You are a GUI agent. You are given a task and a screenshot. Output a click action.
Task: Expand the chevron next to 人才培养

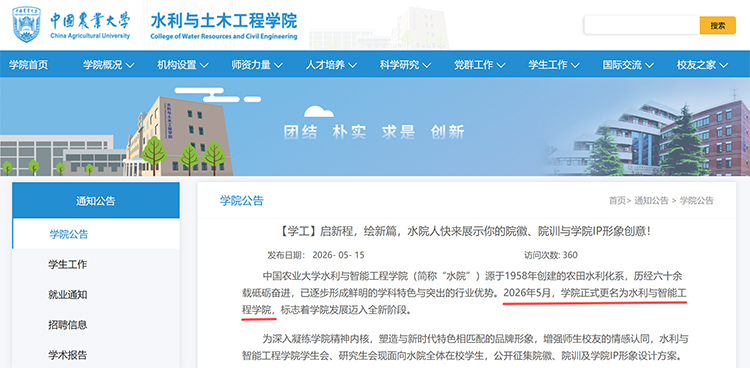(353, 65)
